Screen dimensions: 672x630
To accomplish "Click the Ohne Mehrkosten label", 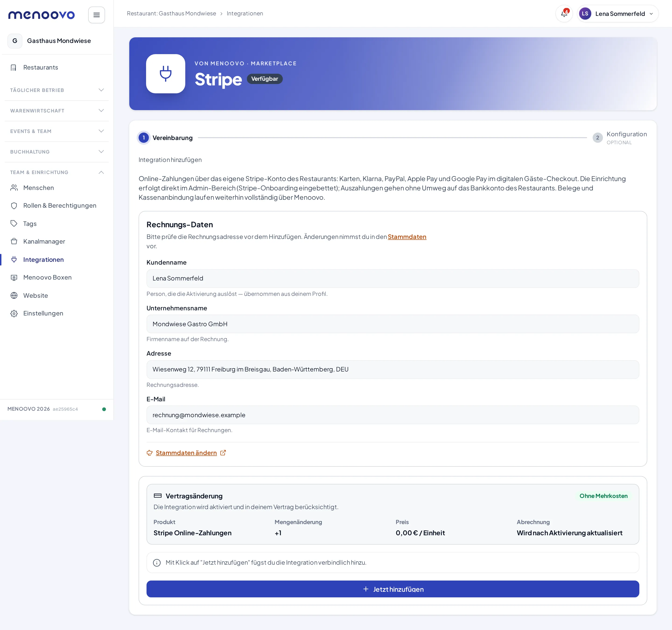I will tap(603, 496).
